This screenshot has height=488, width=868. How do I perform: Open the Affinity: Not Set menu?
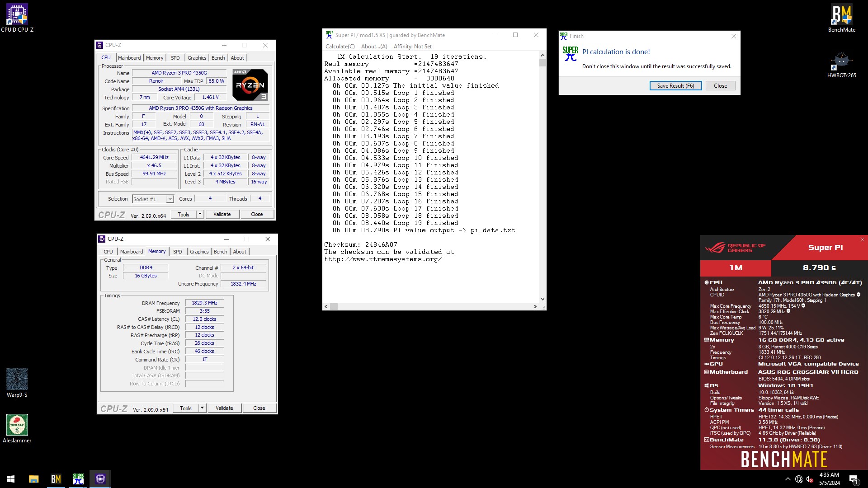(412, 46)
